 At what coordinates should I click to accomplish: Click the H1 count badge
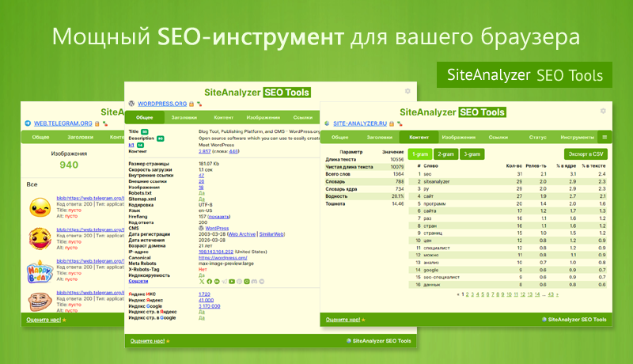pos(141,146)
